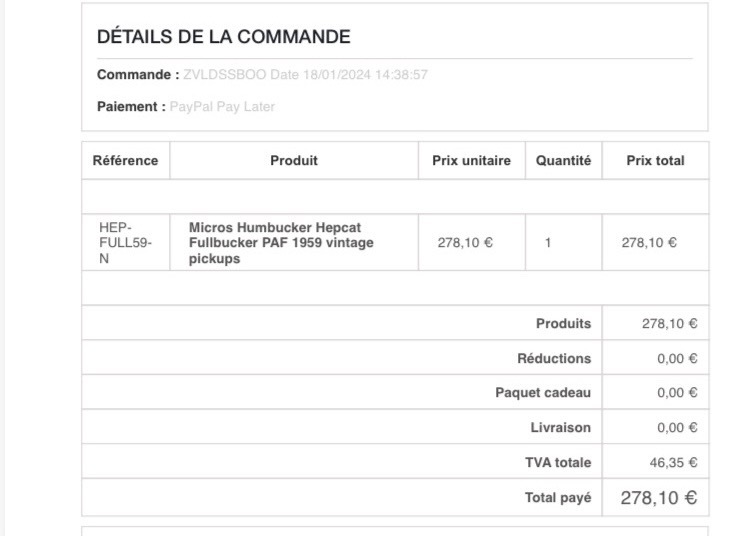The image size is (749, 536).
Task: Click the 'Total payé' label
Action: point(558,498)
